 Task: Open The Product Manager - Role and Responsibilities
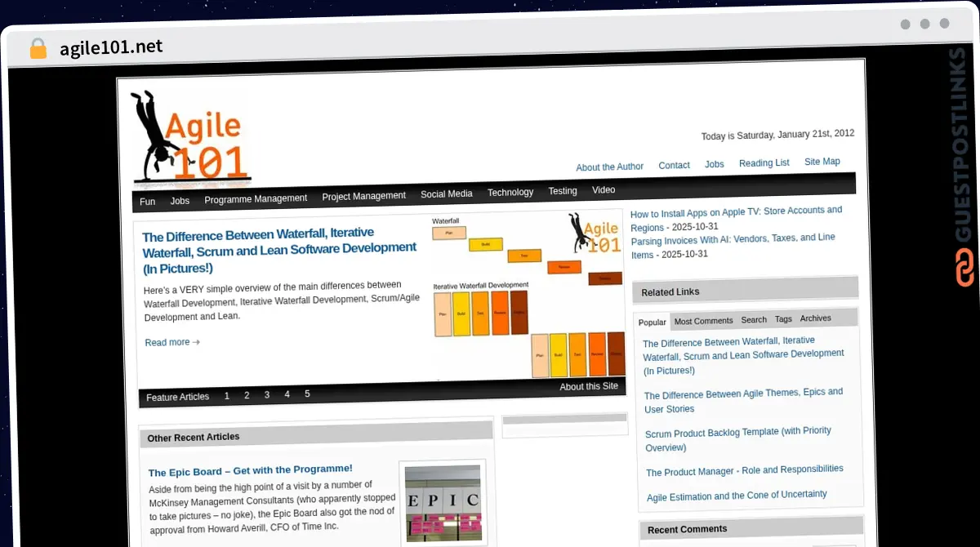tap(745, 470)
